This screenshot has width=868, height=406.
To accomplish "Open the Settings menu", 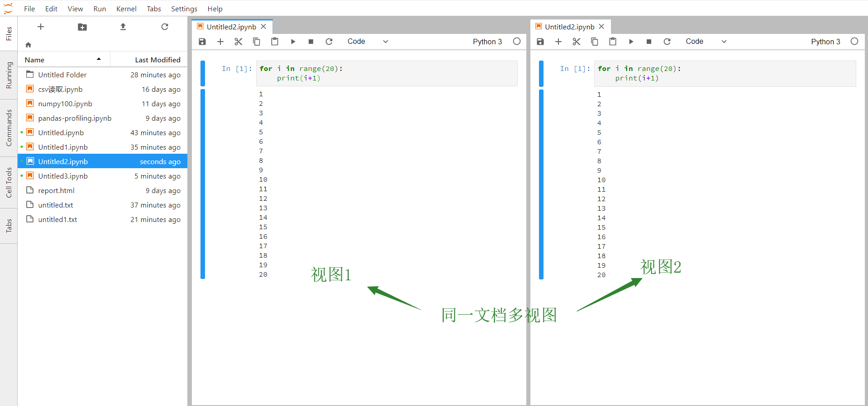I will point(184,9).
